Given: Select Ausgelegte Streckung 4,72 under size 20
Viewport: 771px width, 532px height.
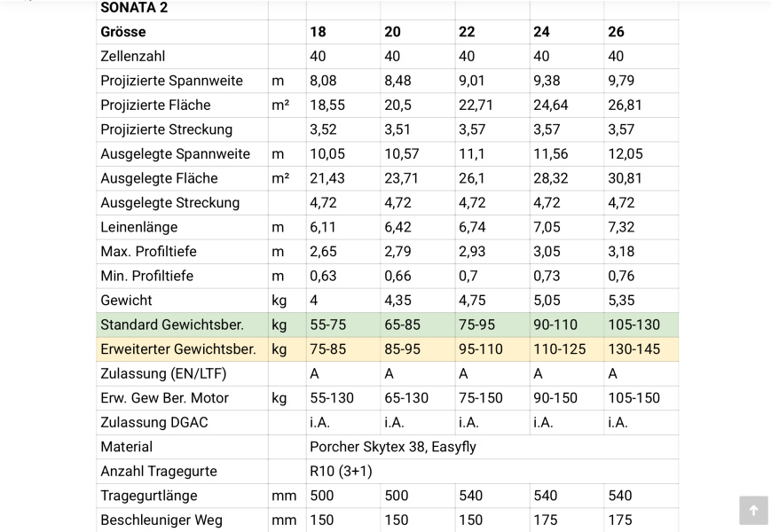Looking at the screenshot, I should pos(397,203).
